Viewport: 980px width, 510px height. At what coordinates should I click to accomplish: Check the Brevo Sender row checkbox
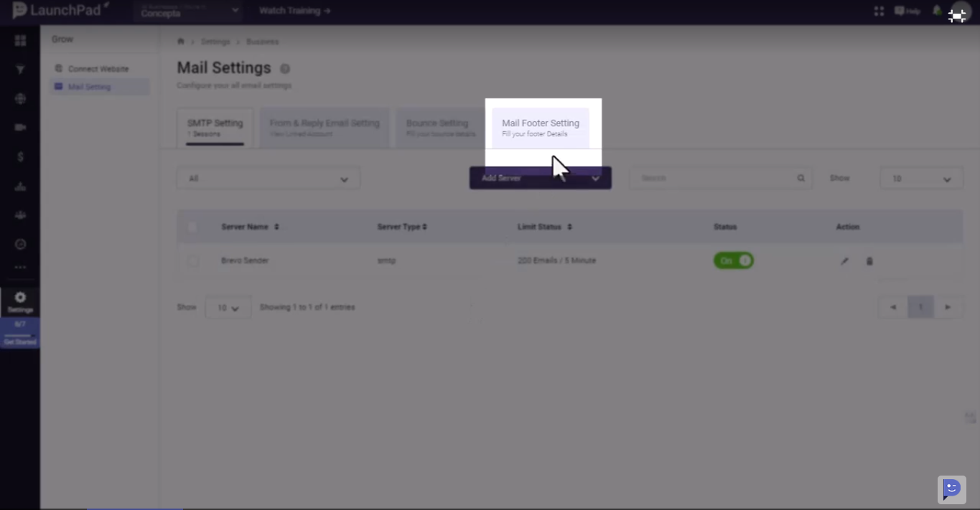tap(192, 261)
